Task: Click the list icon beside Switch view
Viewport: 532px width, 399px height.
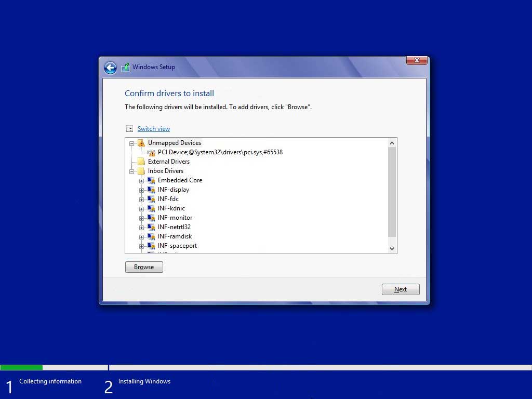Action: tap(129, 129)
